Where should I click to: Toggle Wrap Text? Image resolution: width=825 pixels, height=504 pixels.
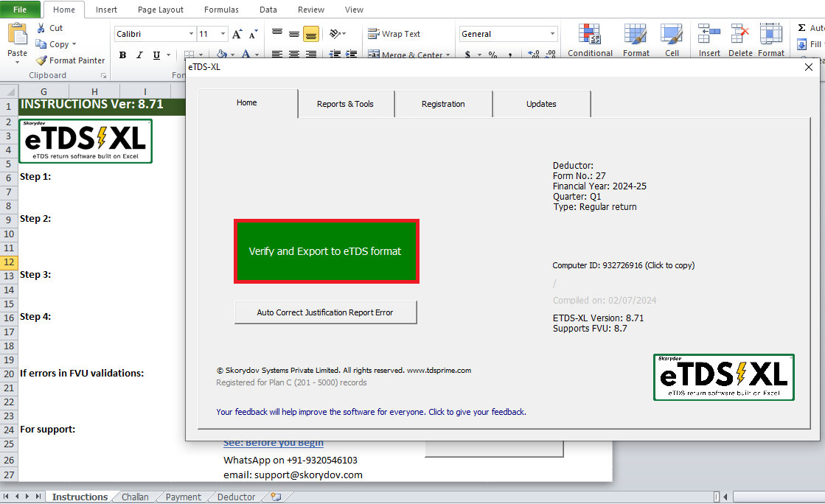pos(394,34)
